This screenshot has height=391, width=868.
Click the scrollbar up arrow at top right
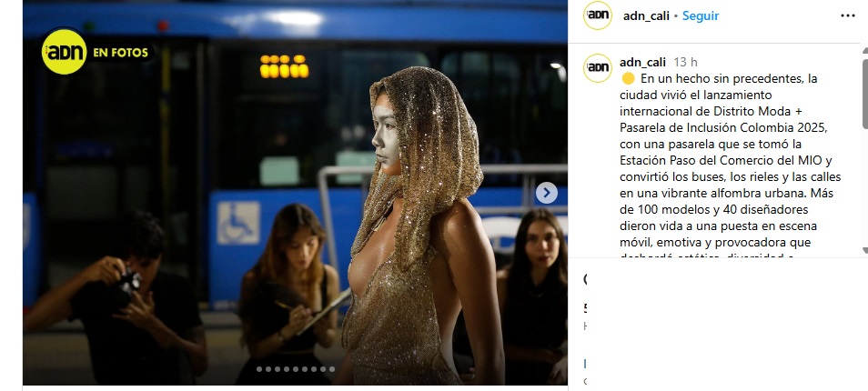[865, 50]
